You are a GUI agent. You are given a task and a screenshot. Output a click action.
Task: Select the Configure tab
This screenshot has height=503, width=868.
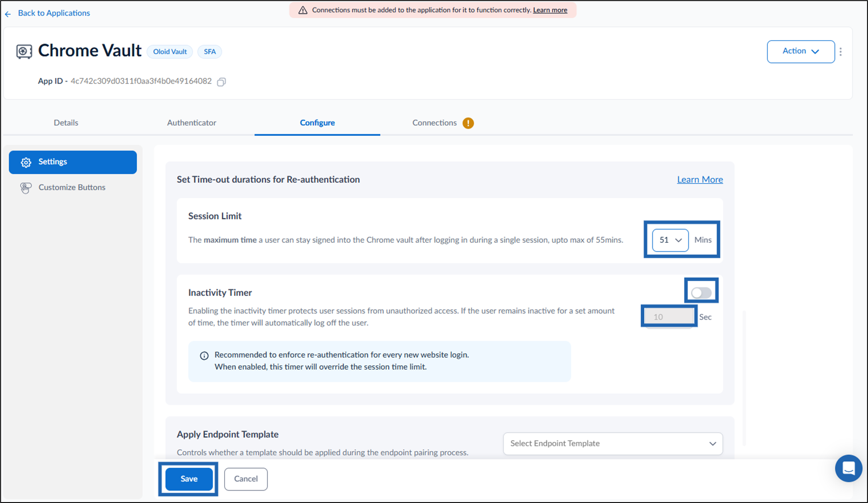click(x=317, y=123)
